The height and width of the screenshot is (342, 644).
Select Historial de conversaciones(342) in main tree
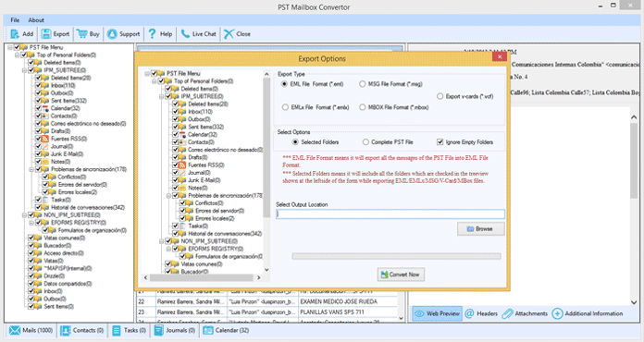click(x=88, y=207)
